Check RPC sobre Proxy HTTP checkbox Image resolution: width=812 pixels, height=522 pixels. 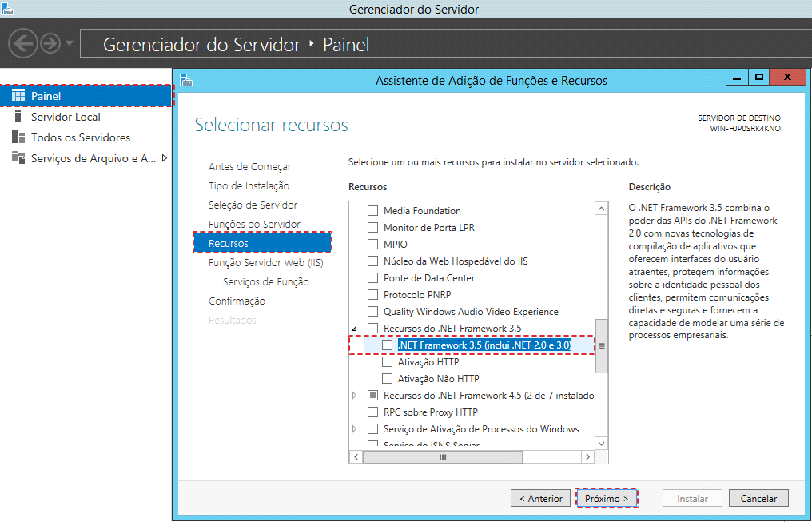coord(372,412)
